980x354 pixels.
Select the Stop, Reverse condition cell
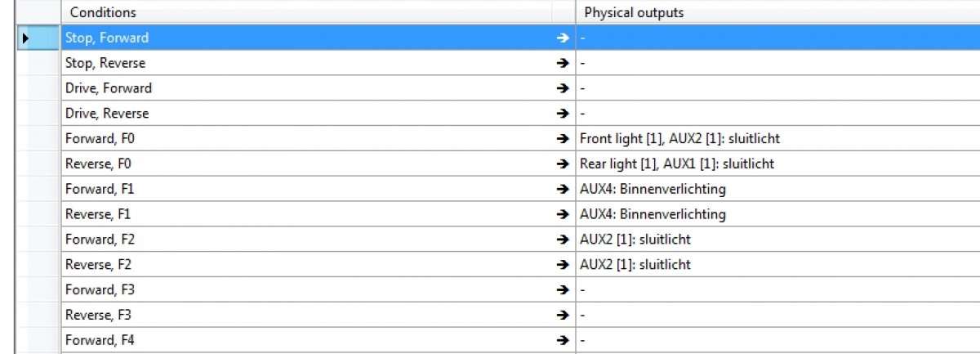click(x=318, y=63)
